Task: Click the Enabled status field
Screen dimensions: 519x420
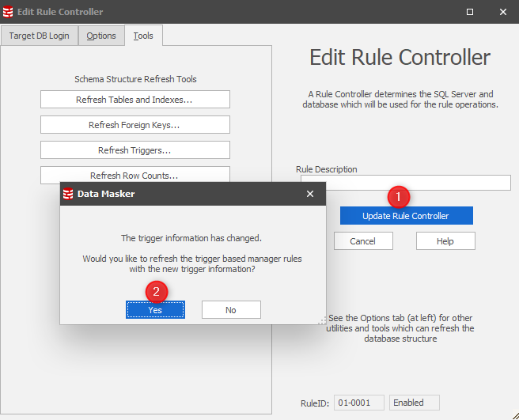Action: pos(415,403)
